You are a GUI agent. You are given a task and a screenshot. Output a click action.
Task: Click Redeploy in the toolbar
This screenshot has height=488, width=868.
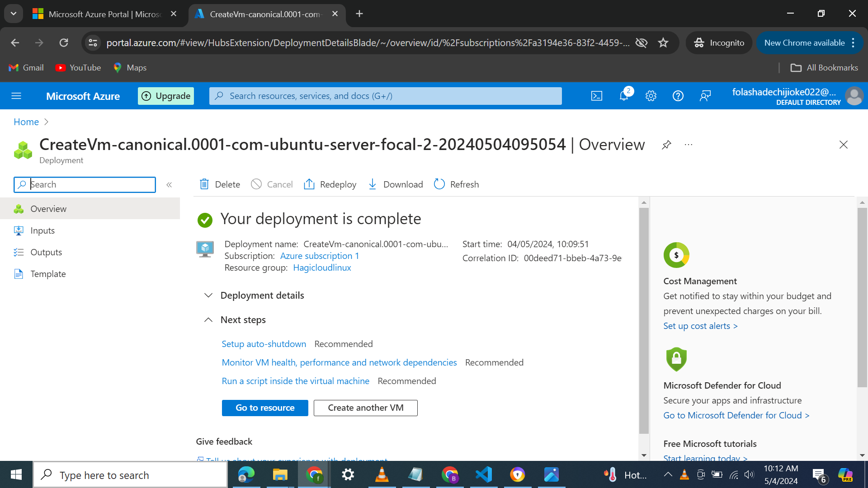330,184
